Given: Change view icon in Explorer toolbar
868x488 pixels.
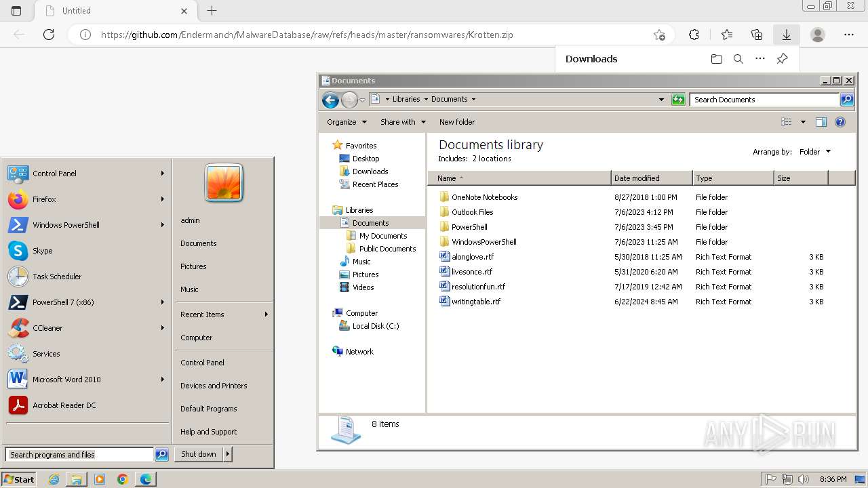Looking at the screenshot, I should coord(787,122).
